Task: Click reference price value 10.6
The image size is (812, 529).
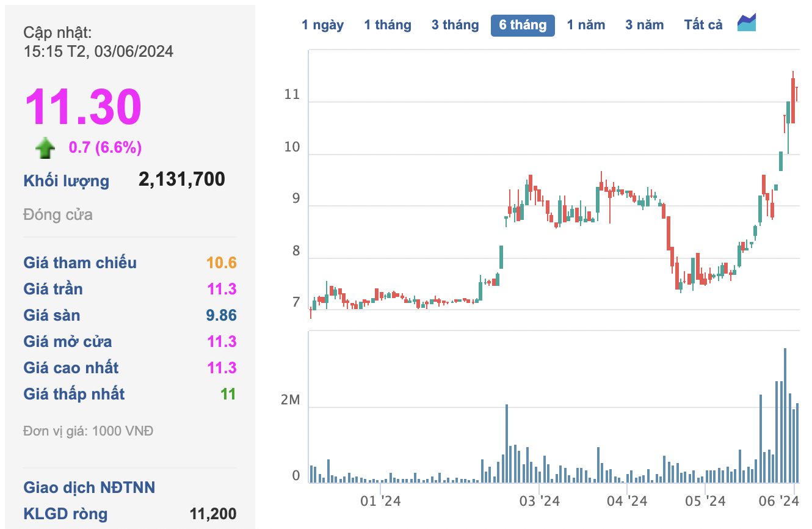Action: click(x=222, y=263)
